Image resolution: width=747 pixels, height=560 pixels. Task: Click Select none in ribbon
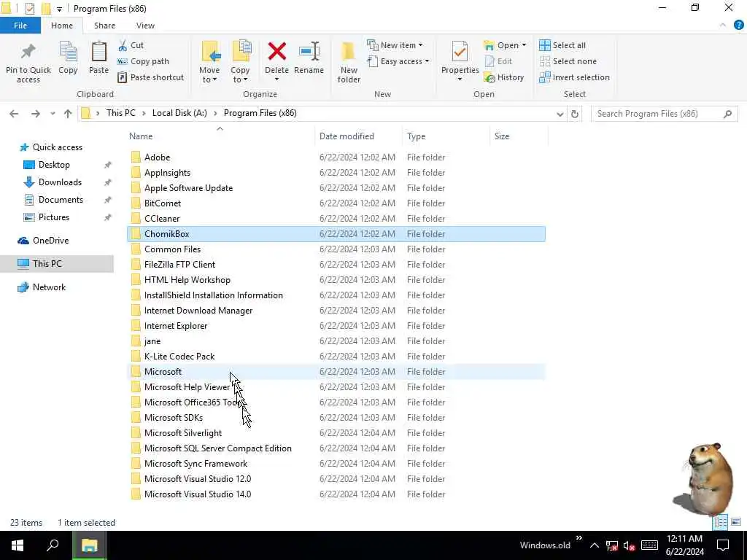[568, 61]
